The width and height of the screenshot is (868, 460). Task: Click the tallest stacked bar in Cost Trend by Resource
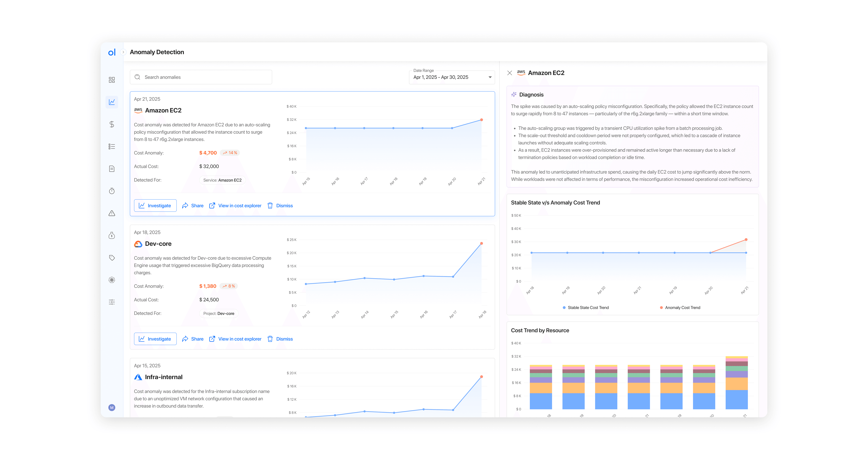737,383
